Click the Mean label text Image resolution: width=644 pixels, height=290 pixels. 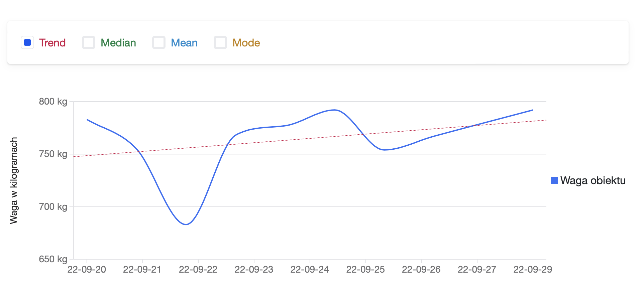click(x=184, y=42)
